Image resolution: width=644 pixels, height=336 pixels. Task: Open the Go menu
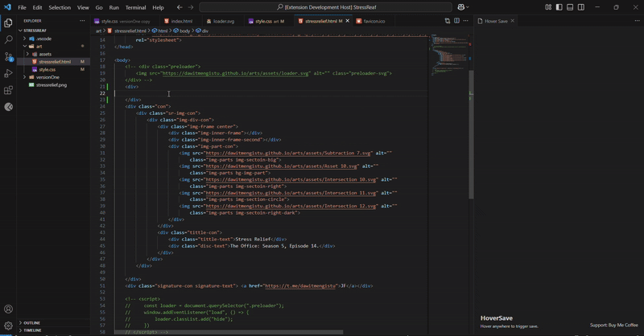[x=99, y=7]
